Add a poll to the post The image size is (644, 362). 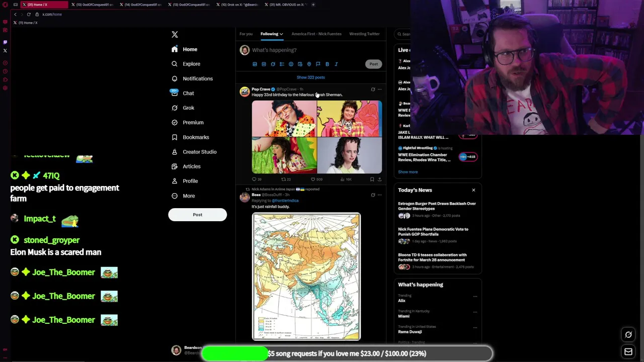[x=282, y=64]
